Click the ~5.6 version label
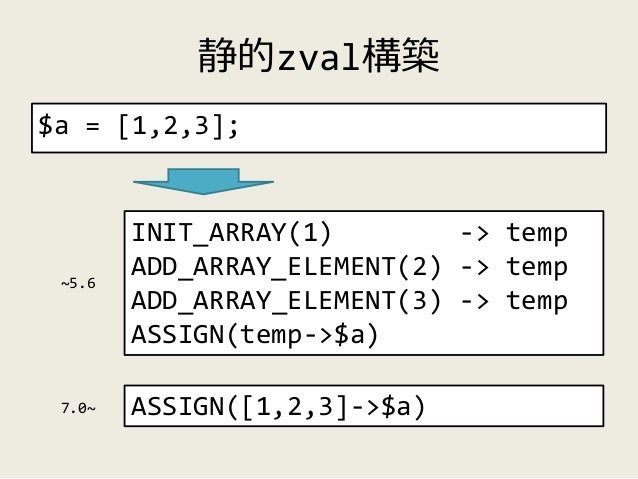638x479 pixels. [x=79, y=283]
